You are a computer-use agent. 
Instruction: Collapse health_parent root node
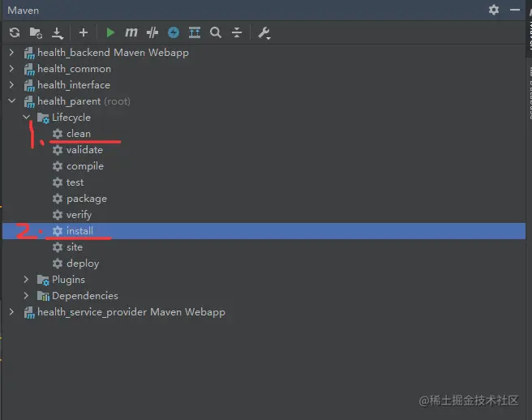[x=11, y=101]
